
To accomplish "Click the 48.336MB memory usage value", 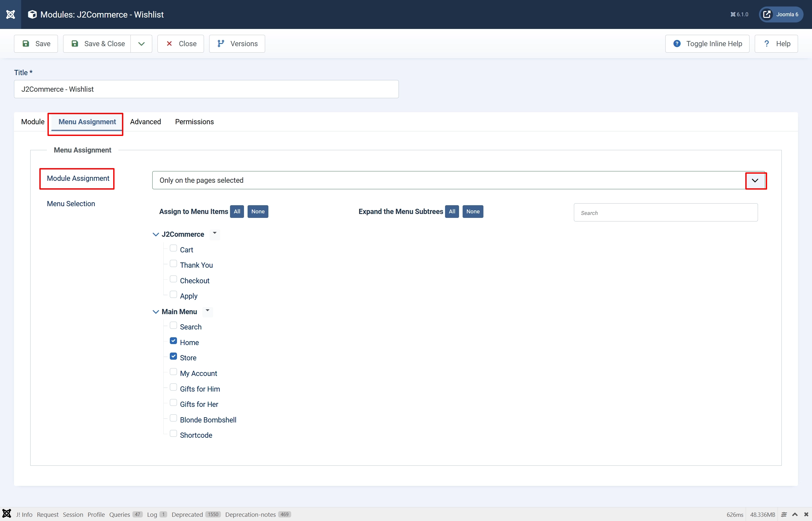I will (x=763, y=514).
